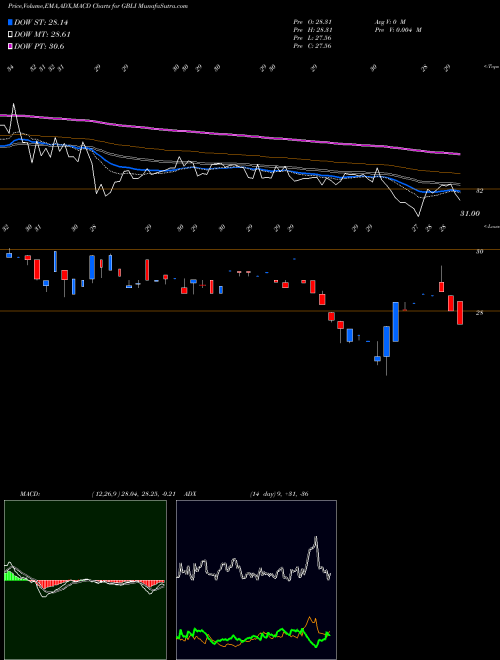Click the ADX (14 day) values text
The height and width of the screenshot is (660, 500).
(x=279, y=494)
